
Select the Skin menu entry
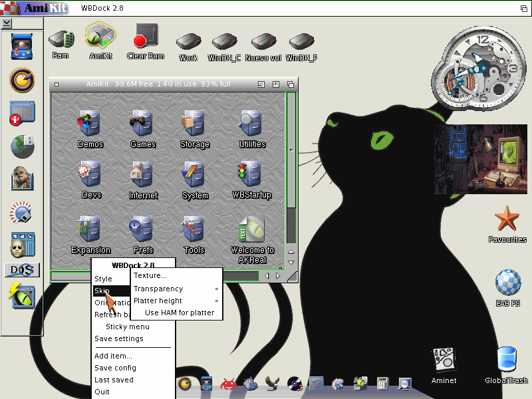pos(112,291)
